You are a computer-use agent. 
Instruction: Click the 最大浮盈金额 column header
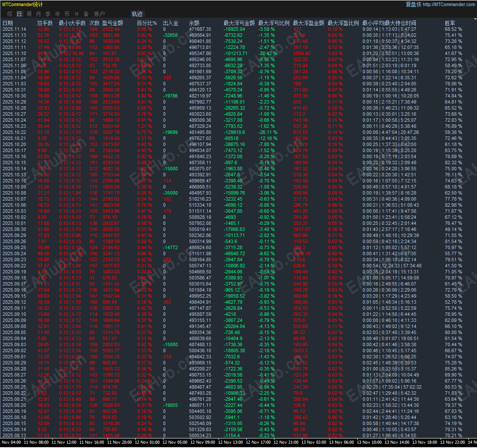pyautogui.click(x=308, y=23)
